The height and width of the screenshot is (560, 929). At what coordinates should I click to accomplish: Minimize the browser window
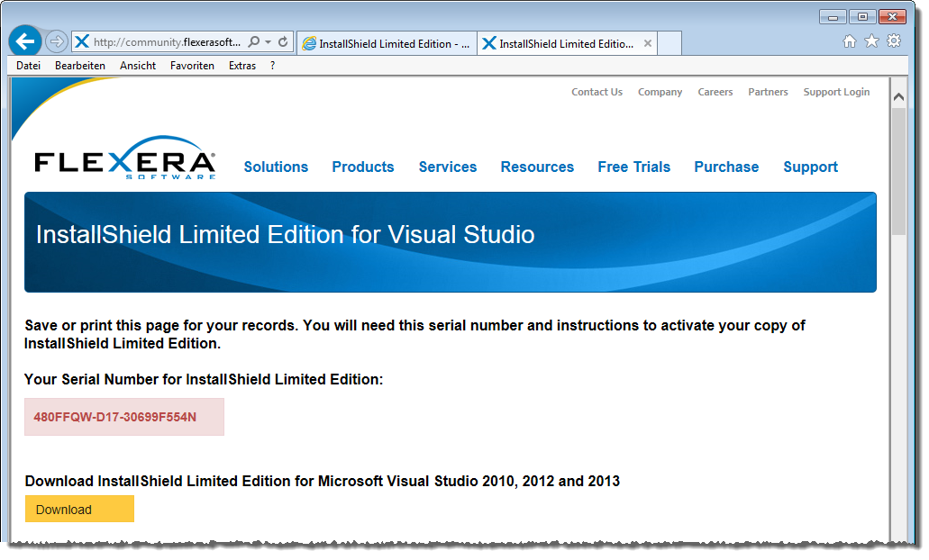pyautogui.click(x=833, y=16)
